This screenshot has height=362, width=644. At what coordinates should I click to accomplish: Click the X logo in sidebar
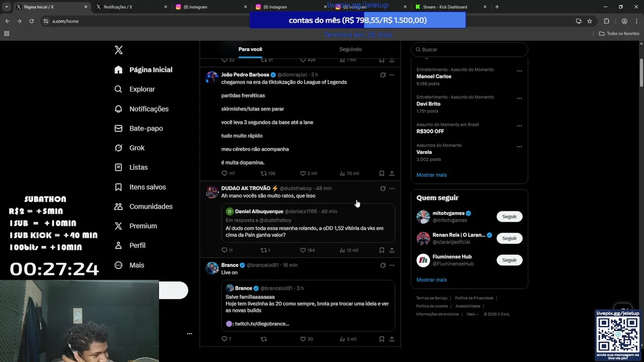119,50
